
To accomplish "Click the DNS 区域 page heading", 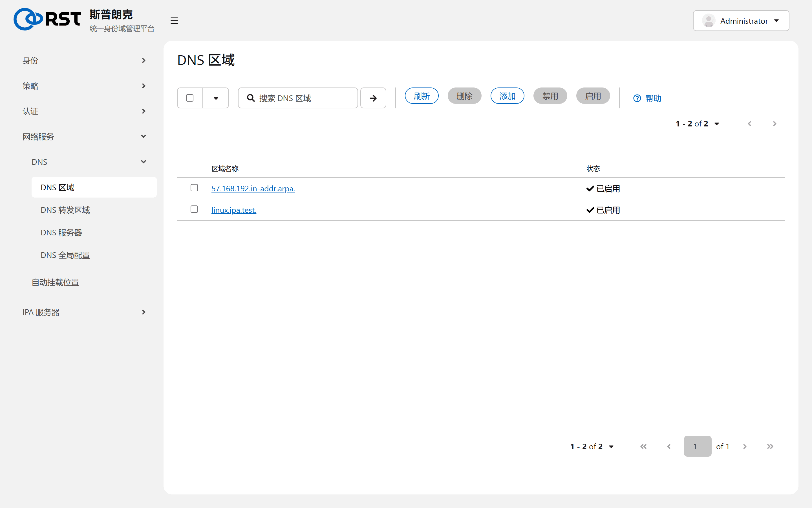I will (206, 60).
